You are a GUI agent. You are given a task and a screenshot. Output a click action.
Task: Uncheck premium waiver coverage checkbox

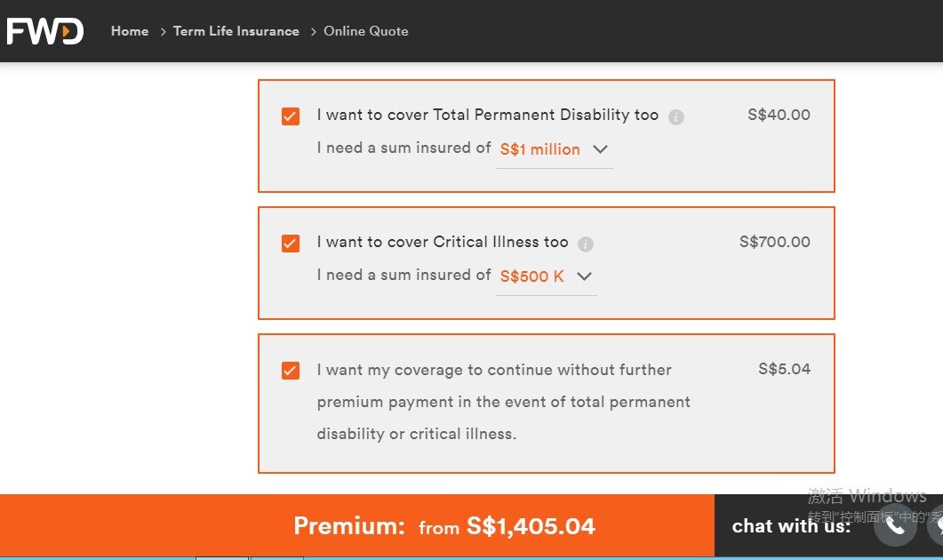pos(291,371)
